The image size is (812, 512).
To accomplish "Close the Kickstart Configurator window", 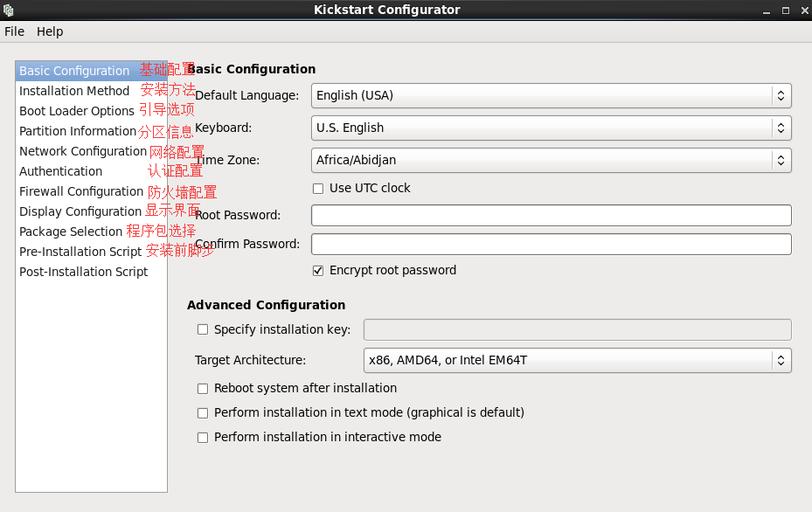I will 805,10.
